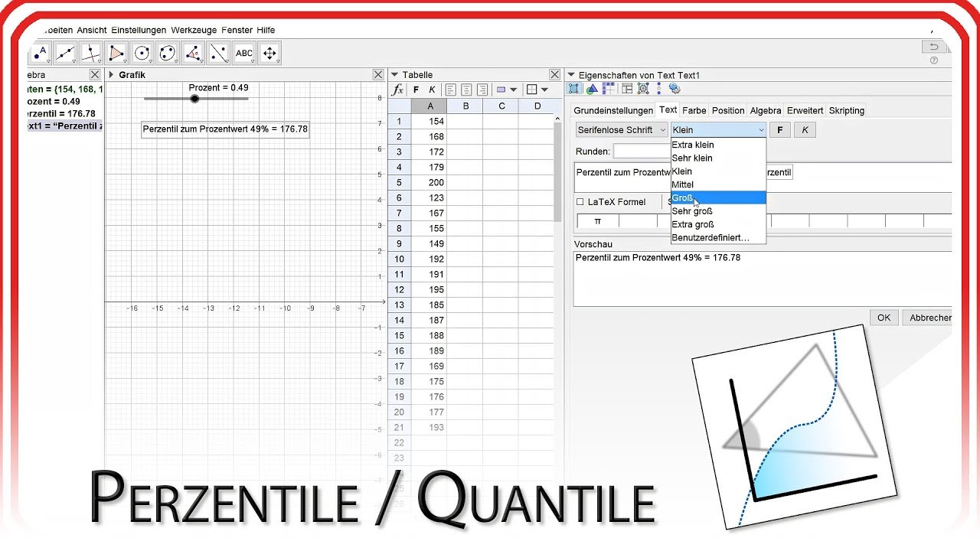980x551 pixels.
Task: Insert the π symbol button
Action: [x=597, y=221]
